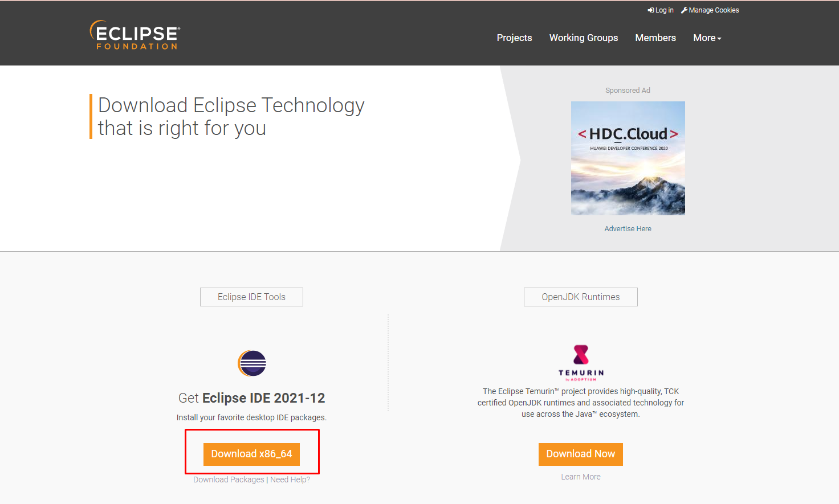Image resolution: width=839 pixels, height=504 pixels.
Task: Select the Eclipse IDE Tools button
Action: tap(251, 297)
